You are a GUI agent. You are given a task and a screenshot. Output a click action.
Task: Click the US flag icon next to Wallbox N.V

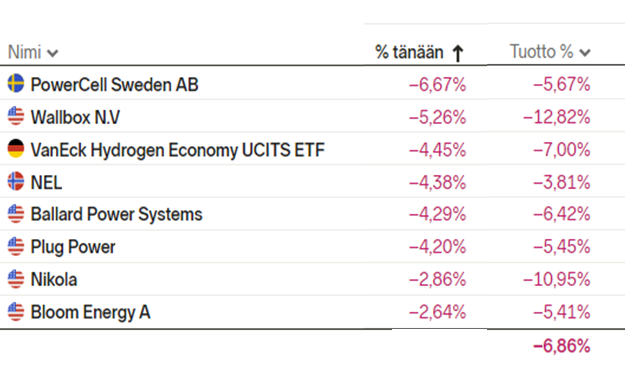pos(16,116)
